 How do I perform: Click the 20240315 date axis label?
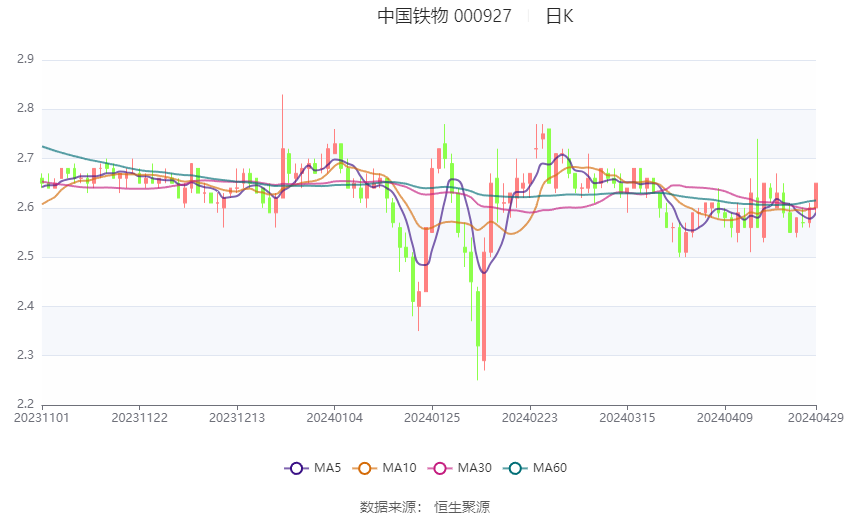pyautogui.click(x=627, y=418)
